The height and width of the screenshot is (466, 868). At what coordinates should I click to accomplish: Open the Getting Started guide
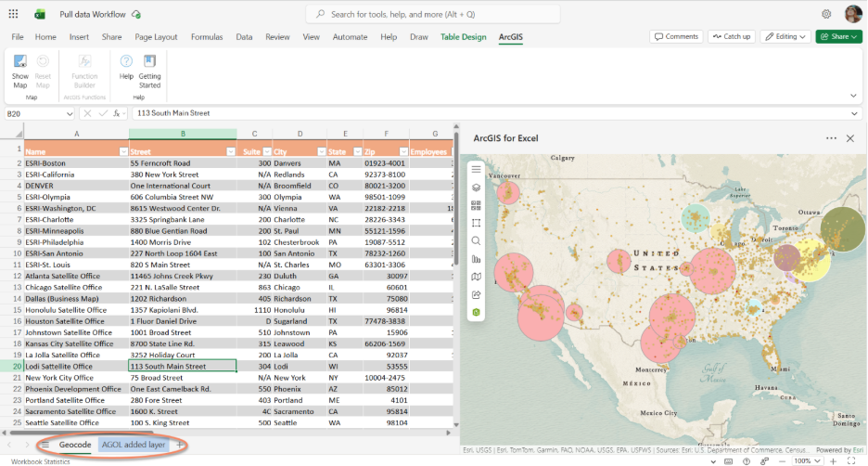click(149, 71)
